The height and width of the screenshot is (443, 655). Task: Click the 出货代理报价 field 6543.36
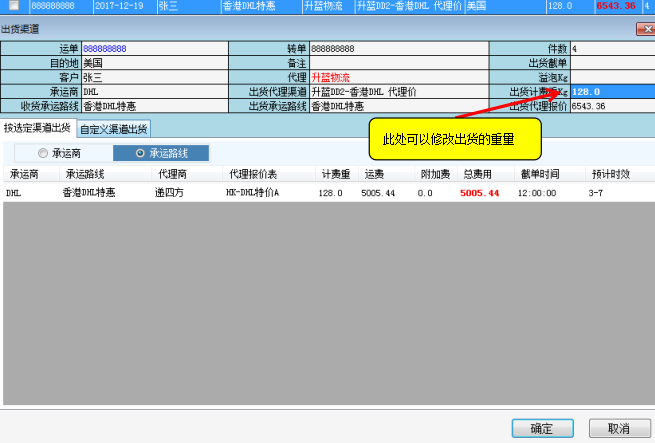tap(611, 105)
